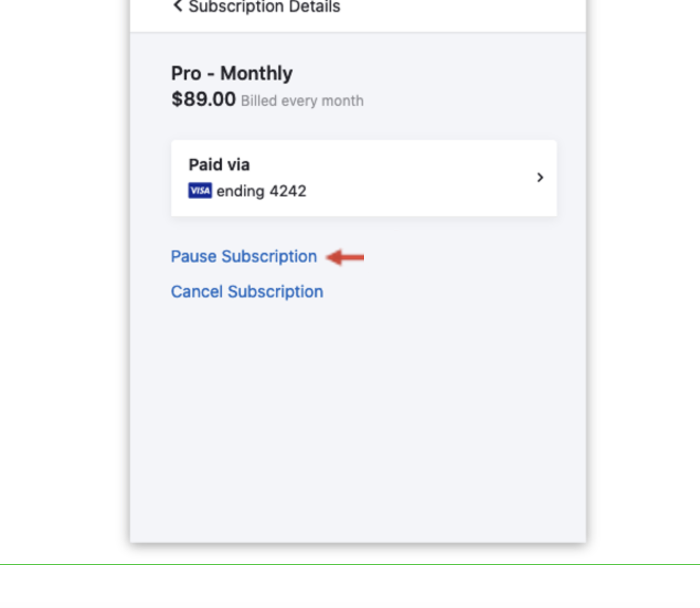Cancel the subscription
This screenshot has width=700, height=608.
point(247,291)
